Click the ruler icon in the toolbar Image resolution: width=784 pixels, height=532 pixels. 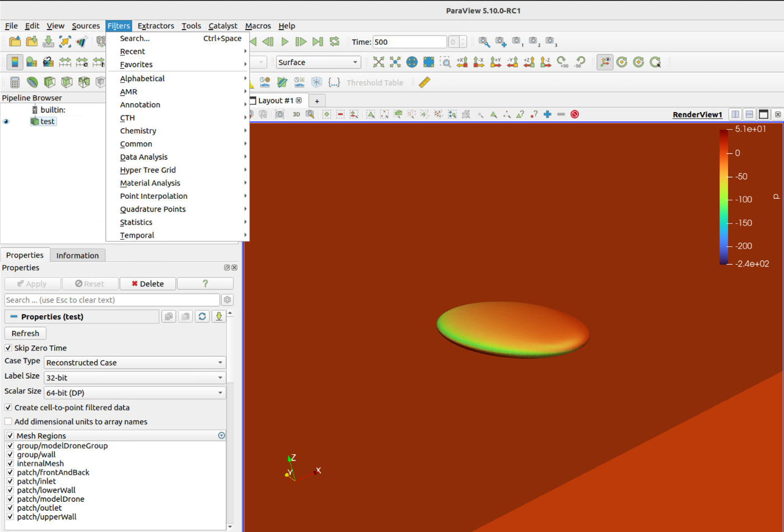(424, 82)
